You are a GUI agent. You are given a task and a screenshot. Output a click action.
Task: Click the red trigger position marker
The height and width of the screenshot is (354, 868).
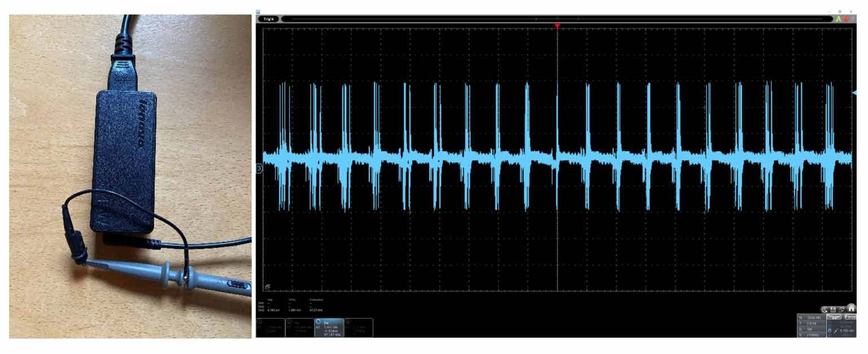pos(557,26)
